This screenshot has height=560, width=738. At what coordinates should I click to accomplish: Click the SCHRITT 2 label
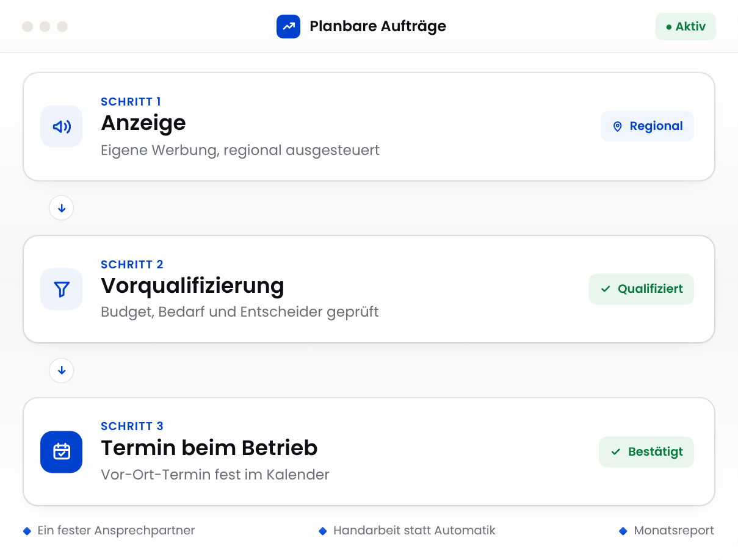[x=132, y=265]
